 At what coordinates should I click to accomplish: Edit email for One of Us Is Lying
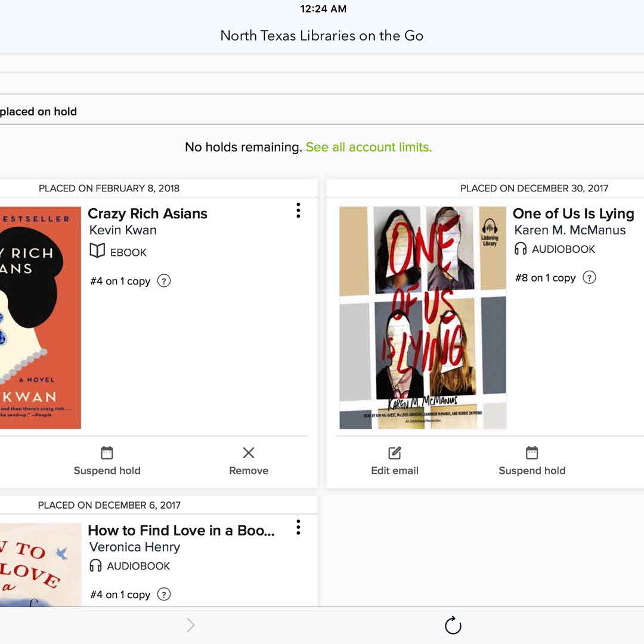[x=395, y=461]
